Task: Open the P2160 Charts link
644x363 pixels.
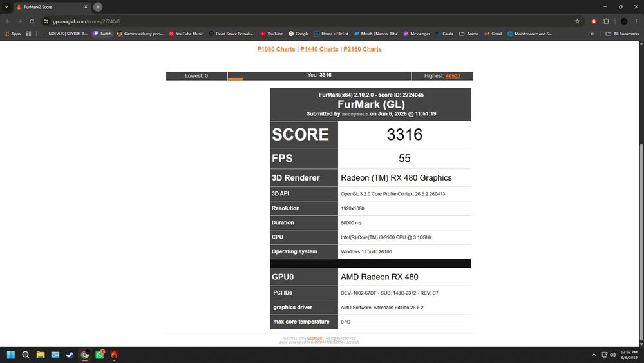Action: point(362,49)
